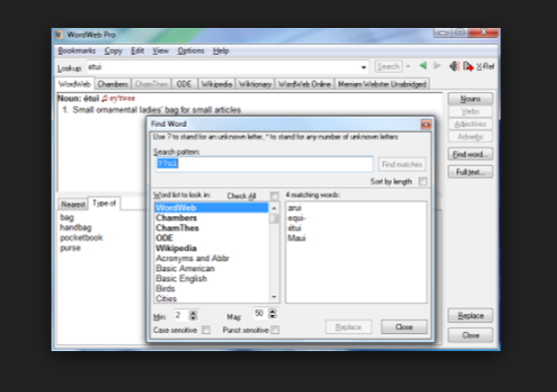The height and width of the screenshot is (392, 557).
Task: Click the speaker pronunciation icon in toolbar
Action: [455, 66]
